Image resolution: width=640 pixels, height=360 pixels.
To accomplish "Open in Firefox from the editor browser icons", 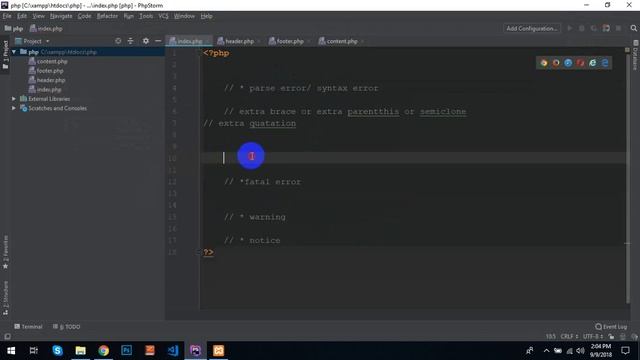I will (556, 63).
